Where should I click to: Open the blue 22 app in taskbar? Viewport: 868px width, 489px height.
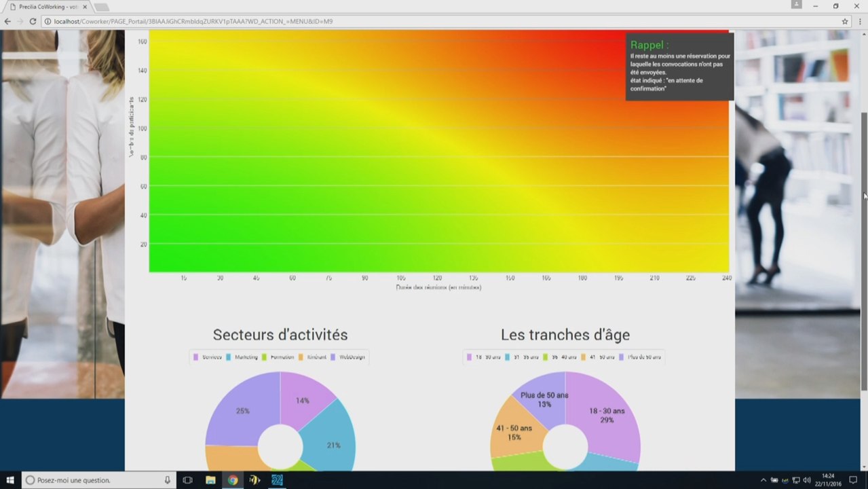pos(277,480)
